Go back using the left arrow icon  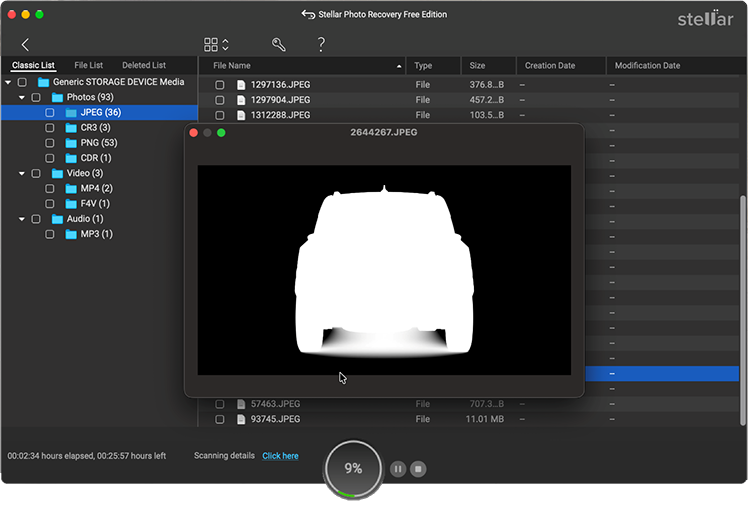click(x=25, y=44)
